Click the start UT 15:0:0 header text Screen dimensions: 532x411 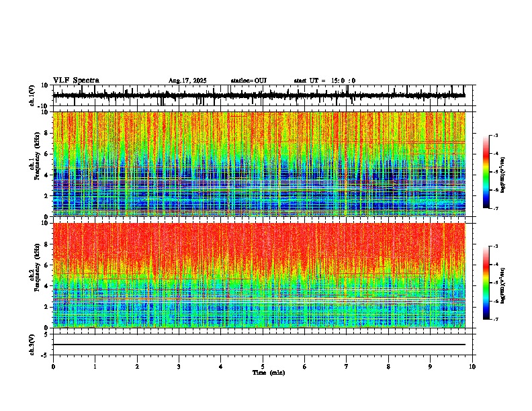click(324, 81)
